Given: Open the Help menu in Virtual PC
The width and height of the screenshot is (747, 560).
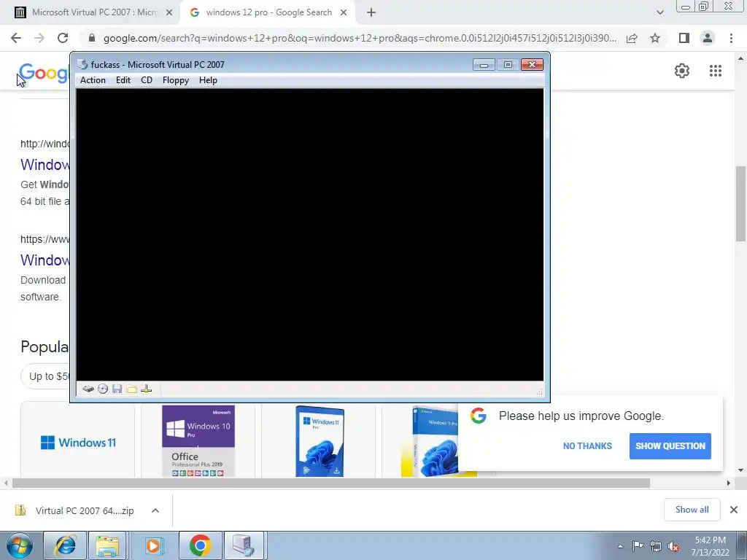Looking at the screenshot, I should [208, 80].
